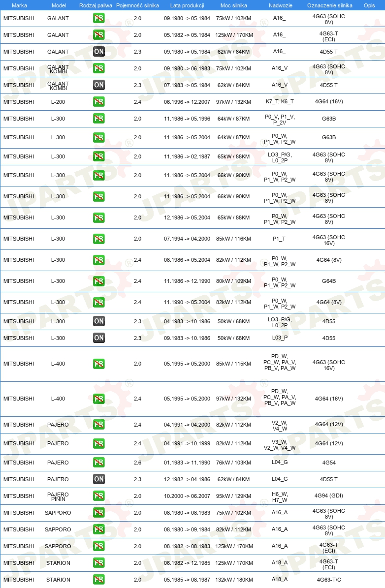Click petrol icon in L-300 11.1986 -> 05.1996 row
The width and height of the screenshot is (385, 588).
coord(98,119)
